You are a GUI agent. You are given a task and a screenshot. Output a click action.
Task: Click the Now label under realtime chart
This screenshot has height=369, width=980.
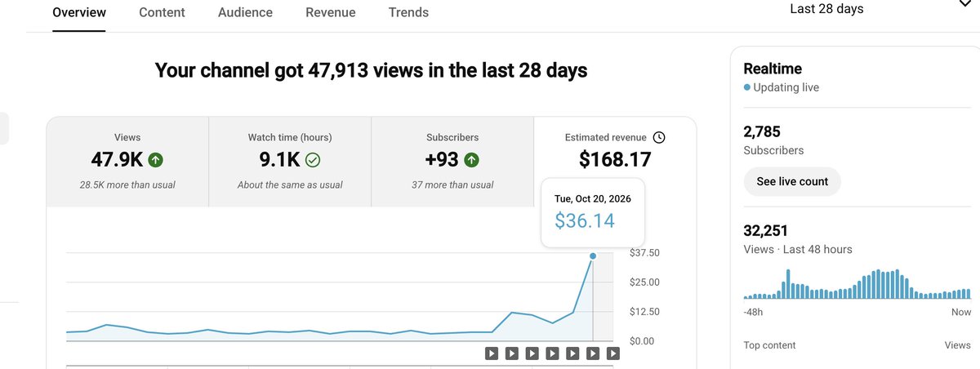[x=961, y=312]
